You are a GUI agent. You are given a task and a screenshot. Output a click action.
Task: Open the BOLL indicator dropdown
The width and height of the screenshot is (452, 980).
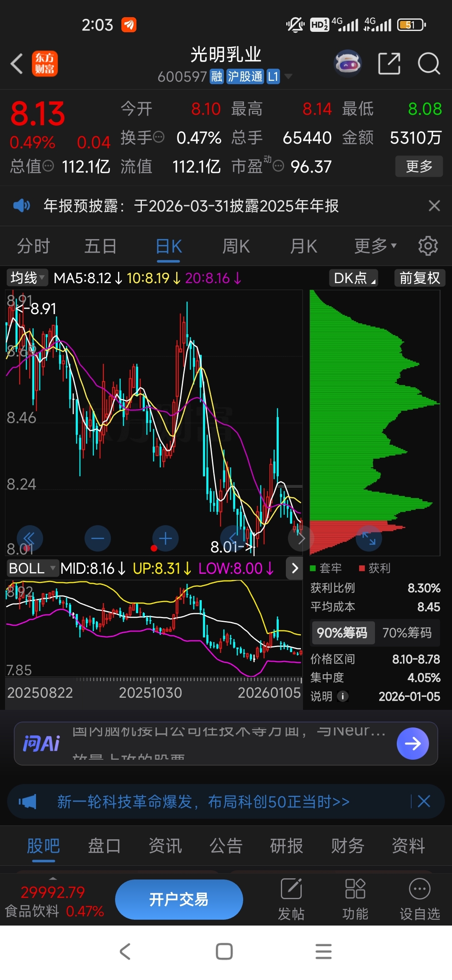click(x=32, y=568)
